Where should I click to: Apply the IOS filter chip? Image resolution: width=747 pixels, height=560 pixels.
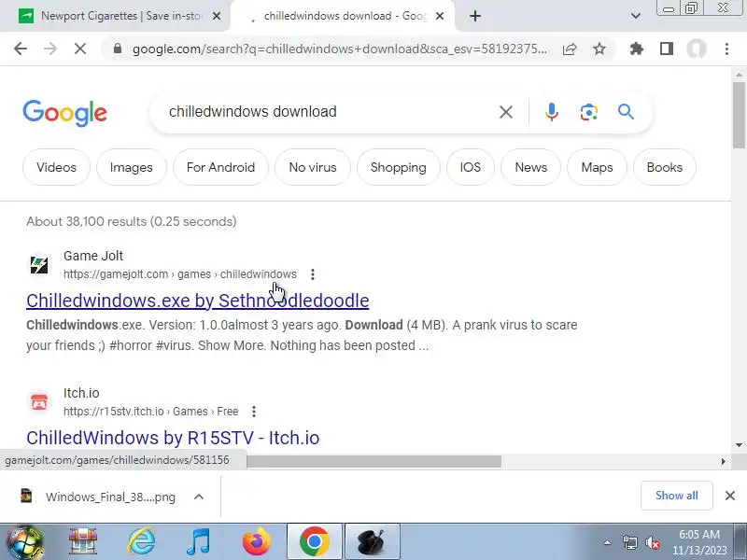[x=471, y=167]
